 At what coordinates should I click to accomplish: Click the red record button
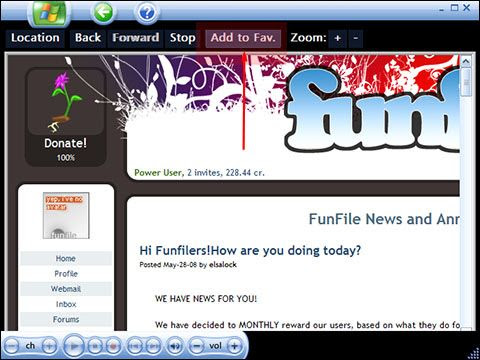coord(113,346)
